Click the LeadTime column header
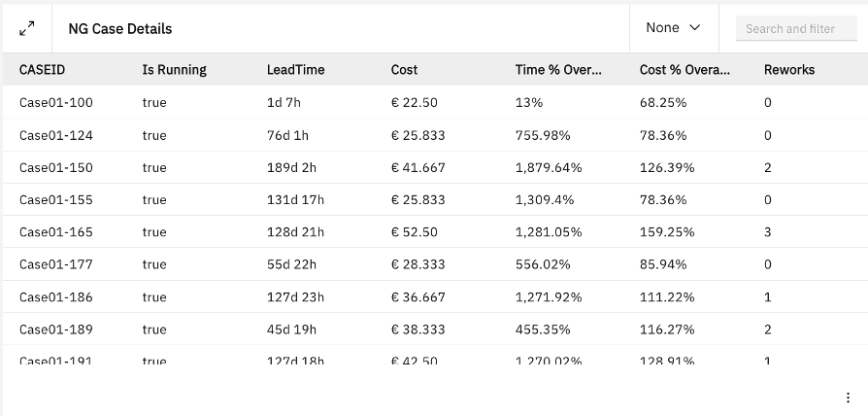The width and height of the screenshot is (868, 416). click(x=296, y=70)
